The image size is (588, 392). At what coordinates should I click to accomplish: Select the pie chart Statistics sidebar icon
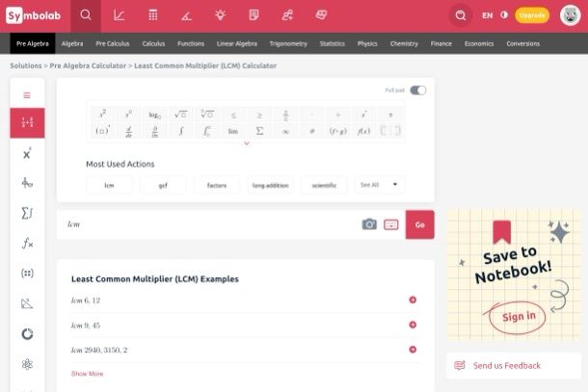[x=27, y=333]
